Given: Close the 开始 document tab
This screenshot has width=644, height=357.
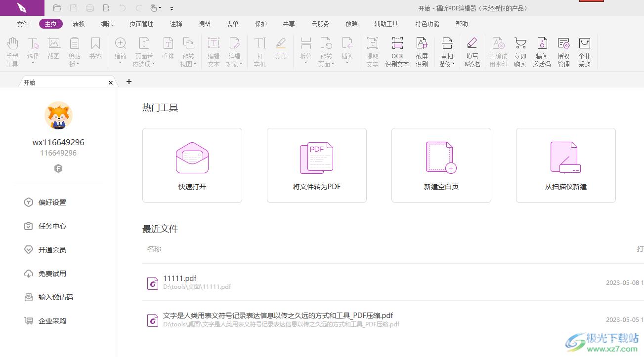Looking at the screenshot, I should tap(111, 82).
